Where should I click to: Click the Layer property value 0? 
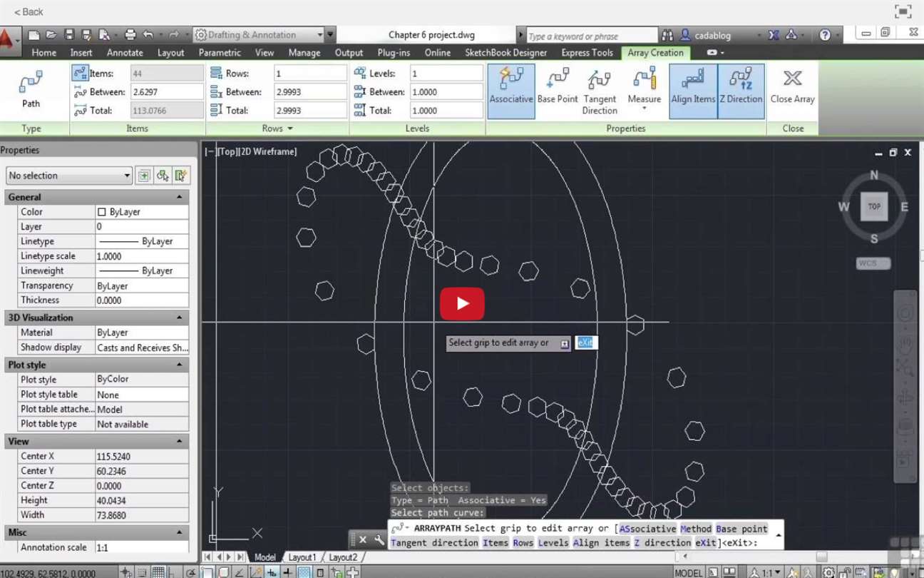click(142, 227)
